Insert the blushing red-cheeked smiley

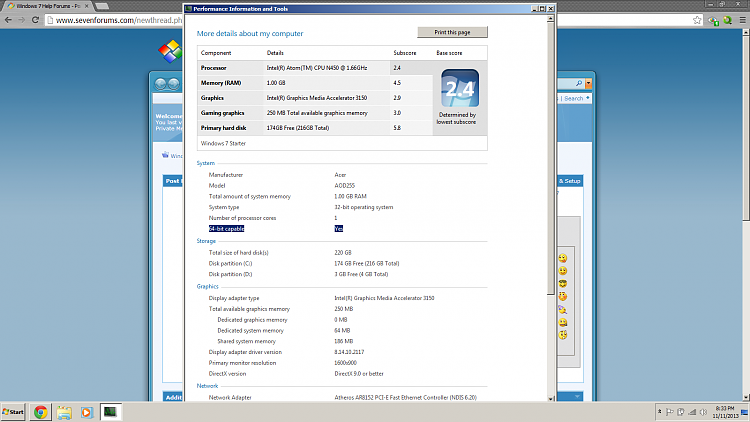pyautogui.click(x=563, y=297)
